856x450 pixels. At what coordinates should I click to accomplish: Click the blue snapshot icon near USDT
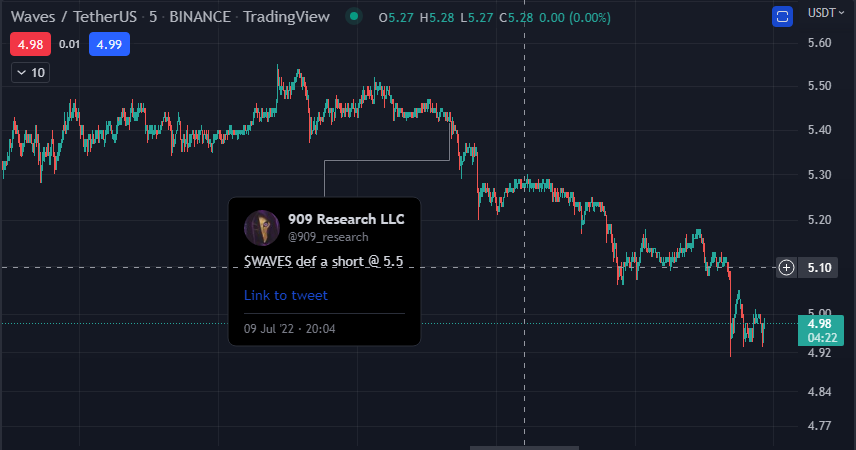coord(782,17)
